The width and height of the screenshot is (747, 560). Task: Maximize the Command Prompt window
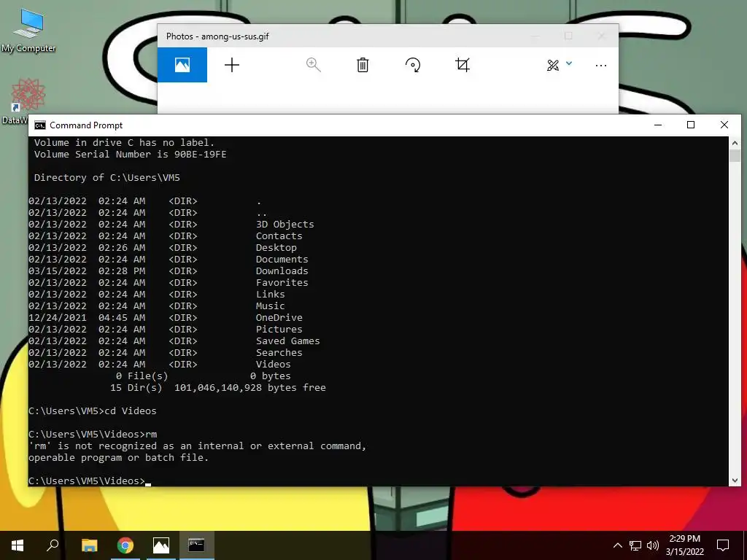coord(691,125)
